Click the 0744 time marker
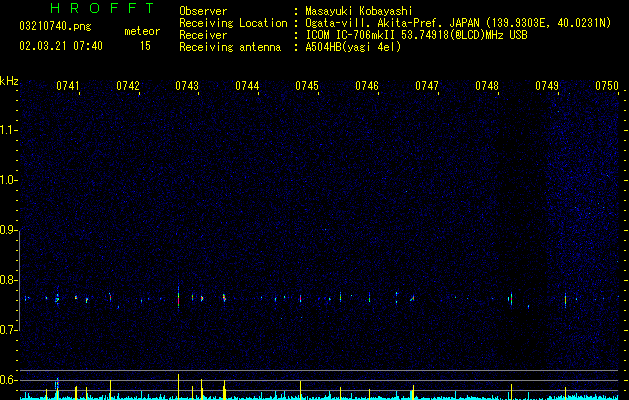 (x=247, y=86)
